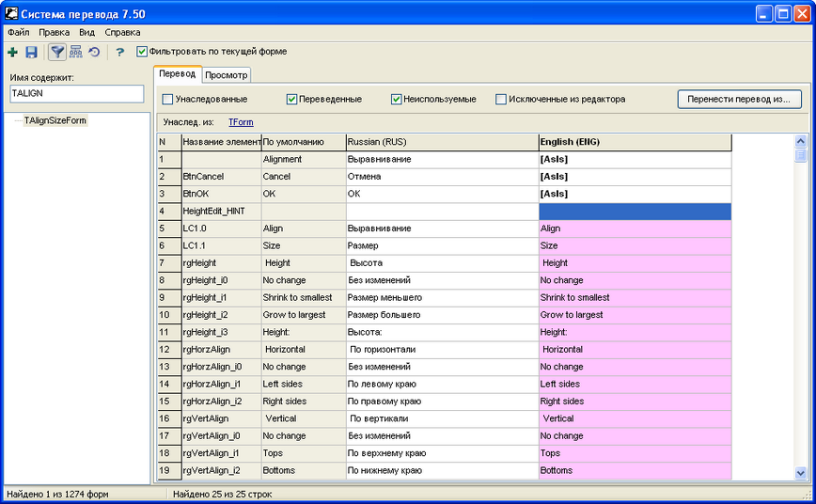
Task: Click row number 12 cell
Action: (x=169, y=350)
